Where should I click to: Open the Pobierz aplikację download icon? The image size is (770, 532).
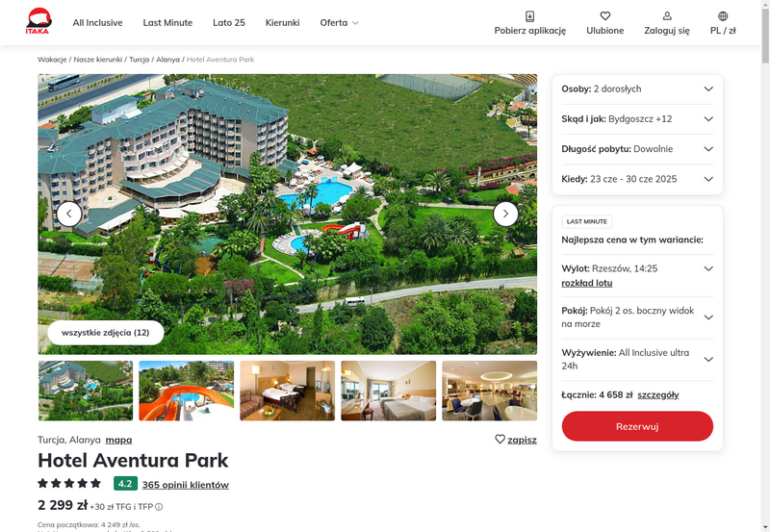point(530,16)
